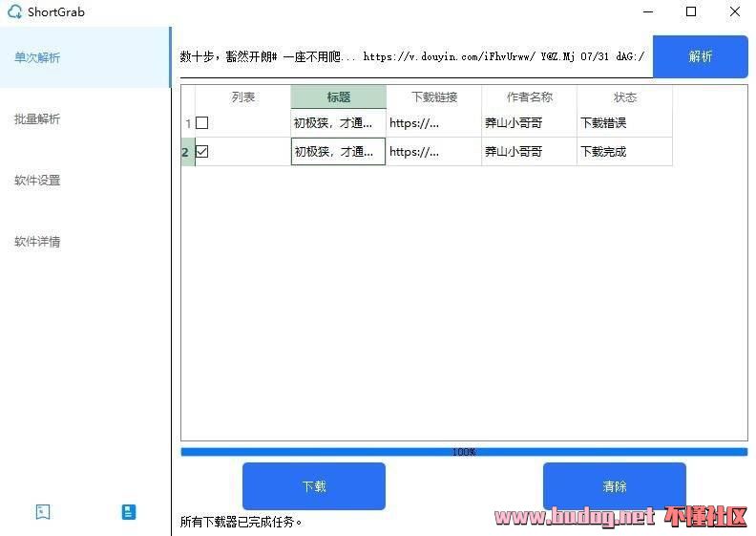Select row 1 title cell

tap(339, 123)
